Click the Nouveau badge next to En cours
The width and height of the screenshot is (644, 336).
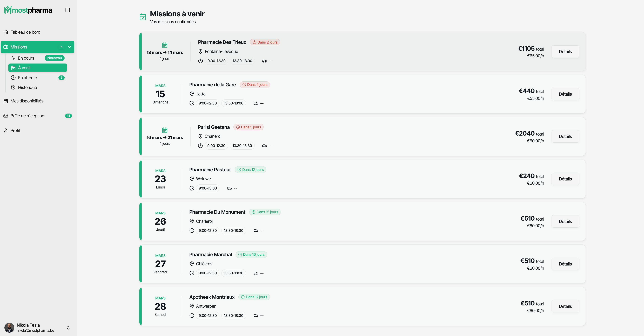pos(55,58)
